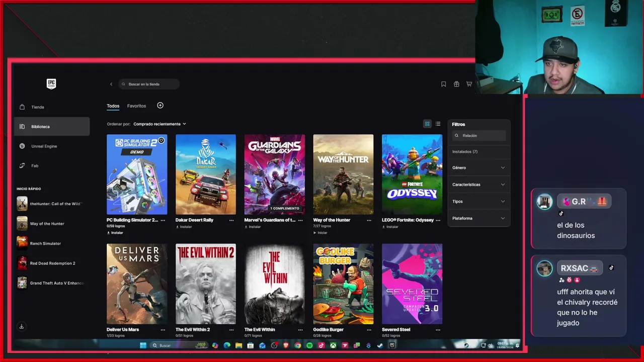The height and width of the screenshot is (362, 644).
Task: Open the PC Building Simulator 2 cover art
Action: pyautogui.click(x=137, y=174)
